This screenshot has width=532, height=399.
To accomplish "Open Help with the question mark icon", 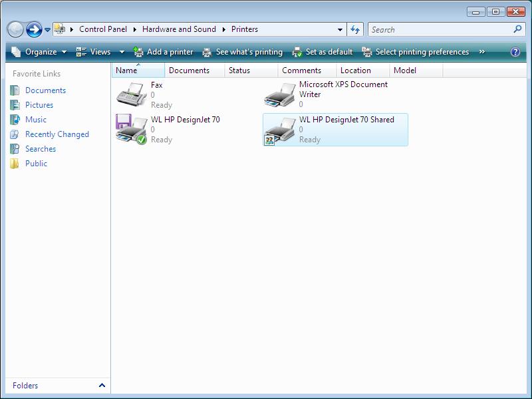I will coord(515,52).
